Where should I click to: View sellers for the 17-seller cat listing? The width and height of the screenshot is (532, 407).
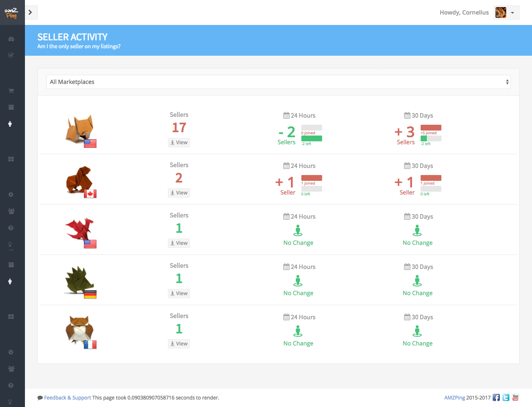[179, 142]
